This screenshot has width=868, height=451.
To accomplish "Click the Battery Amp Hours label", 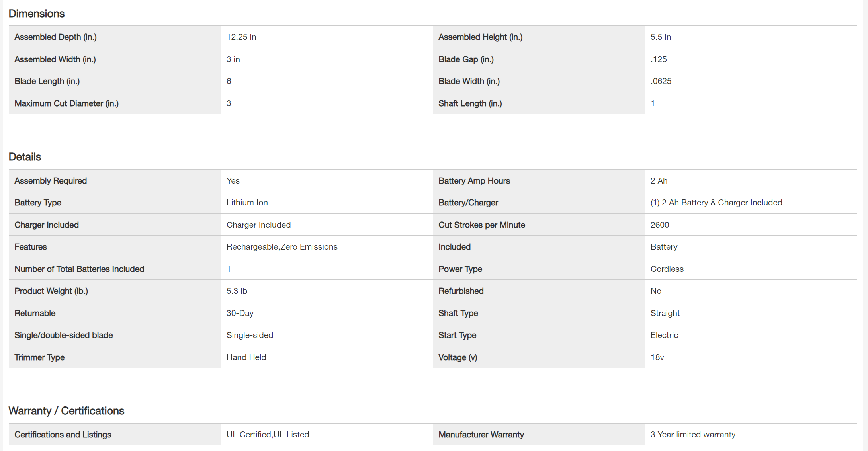I will coord(474,181).
